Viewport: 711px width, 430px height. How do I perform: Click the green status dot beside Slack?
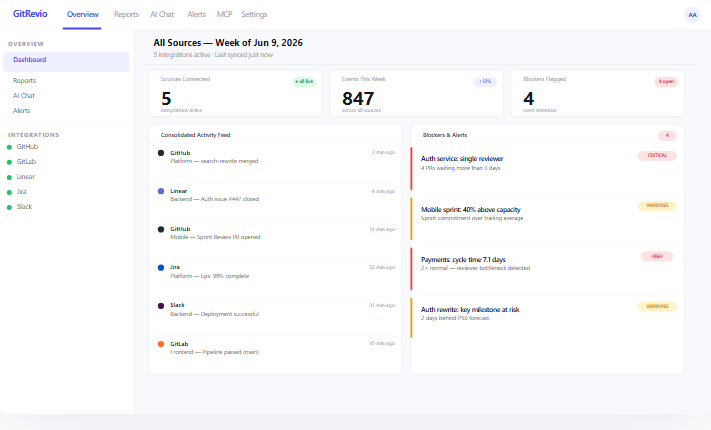(9, 207)
